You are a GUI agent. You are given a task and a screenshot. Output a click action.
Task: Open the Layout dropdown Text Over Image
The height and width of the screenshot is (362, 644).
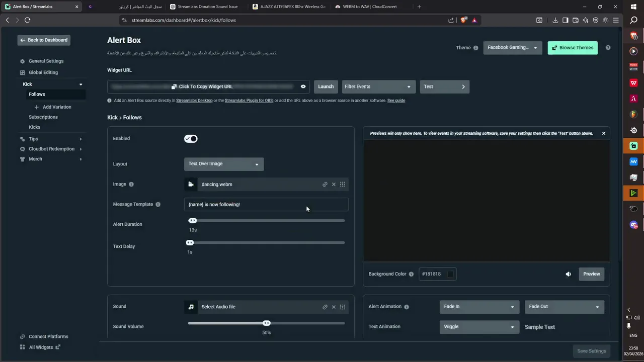click(224, 164)
